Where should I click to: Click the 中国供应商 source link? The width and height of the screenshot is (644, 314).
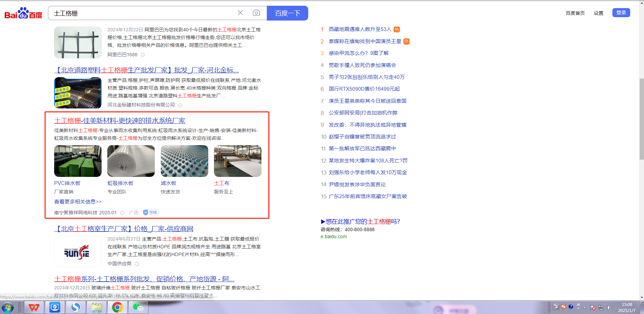click(119, 263)
